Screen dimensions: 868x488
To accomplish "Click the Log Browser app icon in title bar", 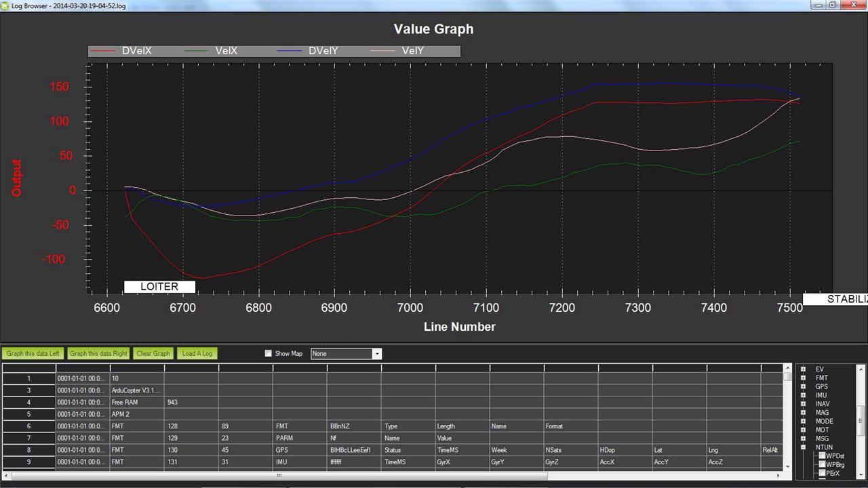I will pos(5,5).
